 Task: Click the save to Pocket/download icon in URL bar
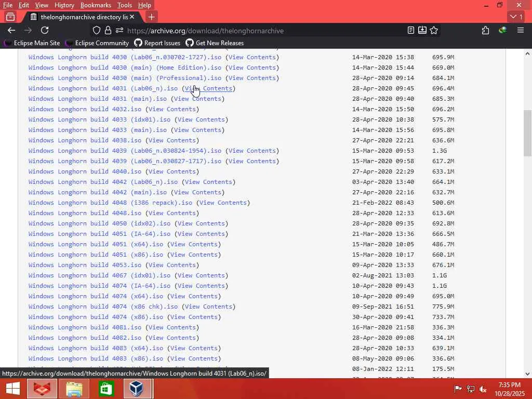(x=422, y=31)
